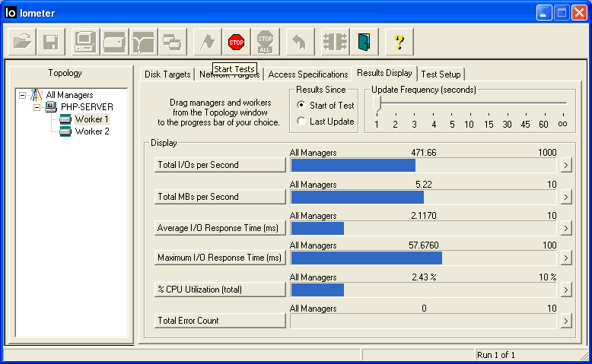
Task: Click Average I/O Response Time (ms) button
Action: click(220, 228)
